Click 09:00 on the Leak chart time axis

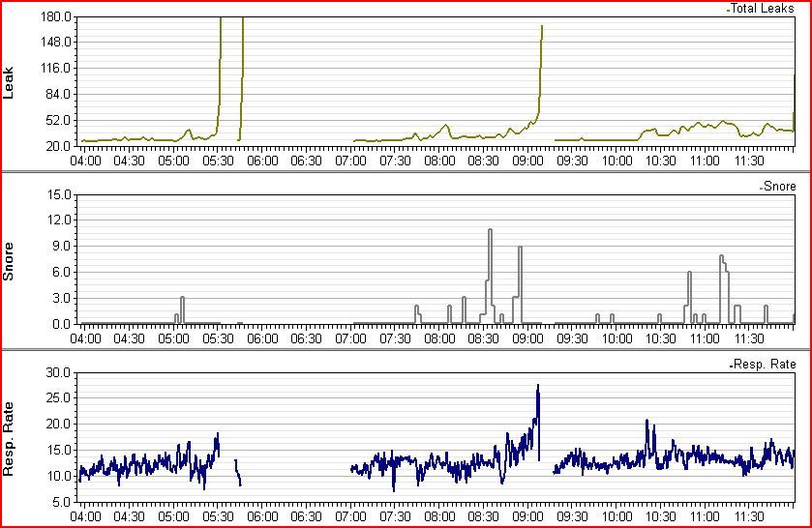[527, 161]
